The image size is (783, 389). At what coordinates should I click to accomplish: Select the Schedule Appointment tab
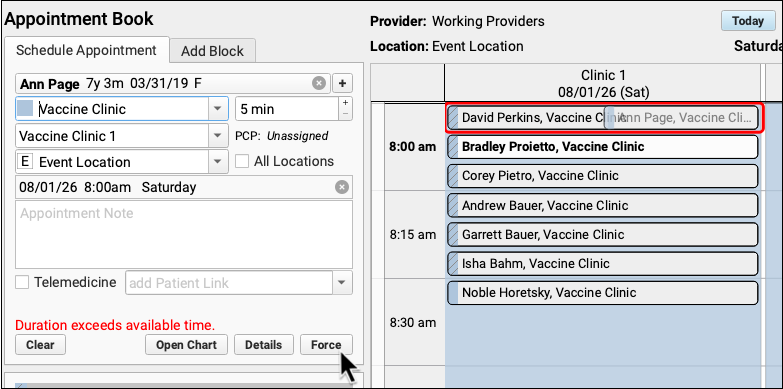(x=86, y=50)
